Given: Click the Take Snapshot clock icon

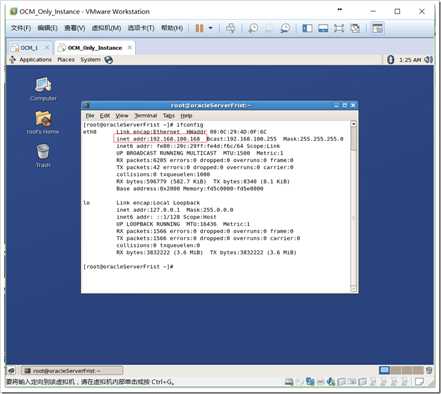Looking at the screenshot, I should pos(253,28).
